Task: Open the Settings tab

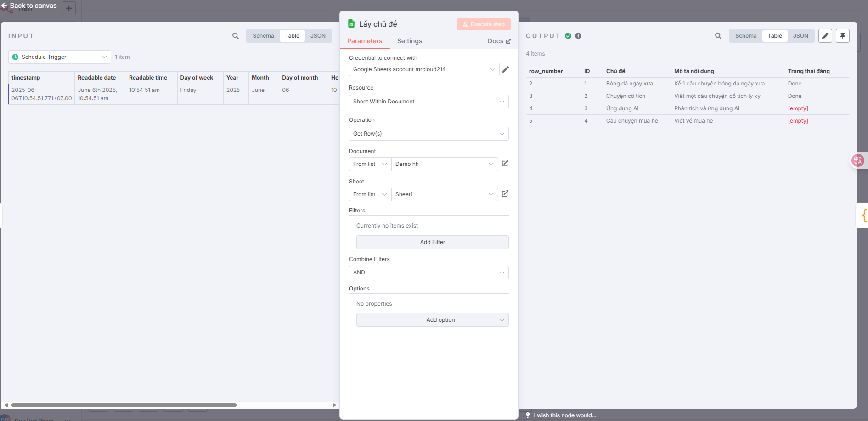Action: click(410, 41)
